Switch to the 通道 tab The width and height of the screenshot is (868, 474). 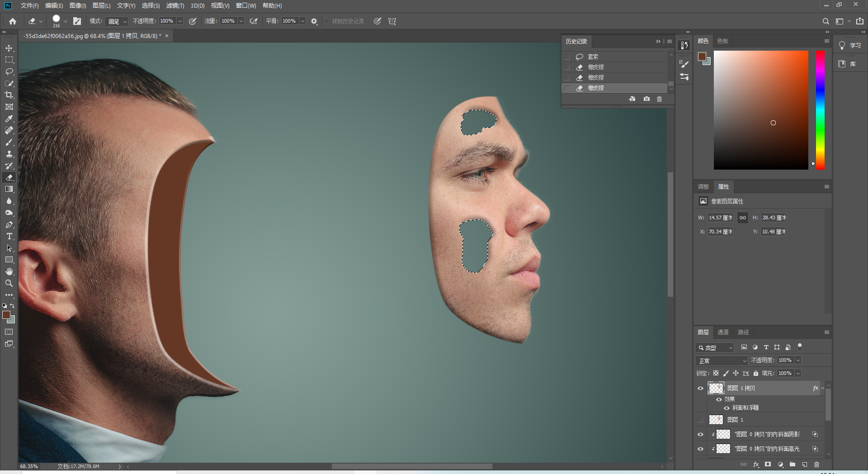click(x=723, y=332)
